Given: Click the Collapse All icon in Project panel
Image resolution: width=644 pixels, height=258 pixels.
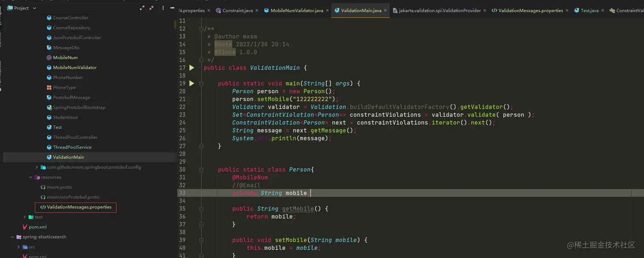Looking at the screenshot, I should (x=152, y=8).
